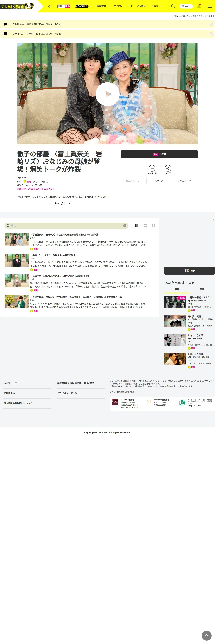Viewport: 215px width, 644px height.
Task: Clear the episode search field
Action: [x=125, y=226]
